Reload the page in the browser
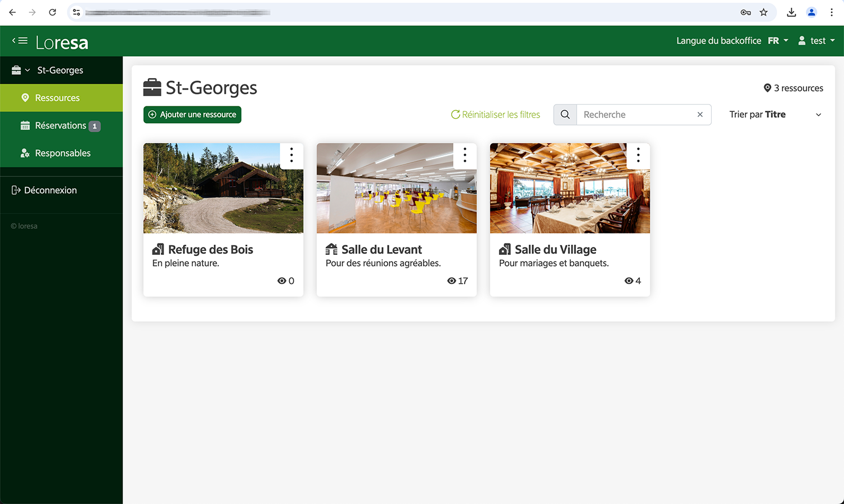This screenshot has height=504, width=844. (52, 12)
